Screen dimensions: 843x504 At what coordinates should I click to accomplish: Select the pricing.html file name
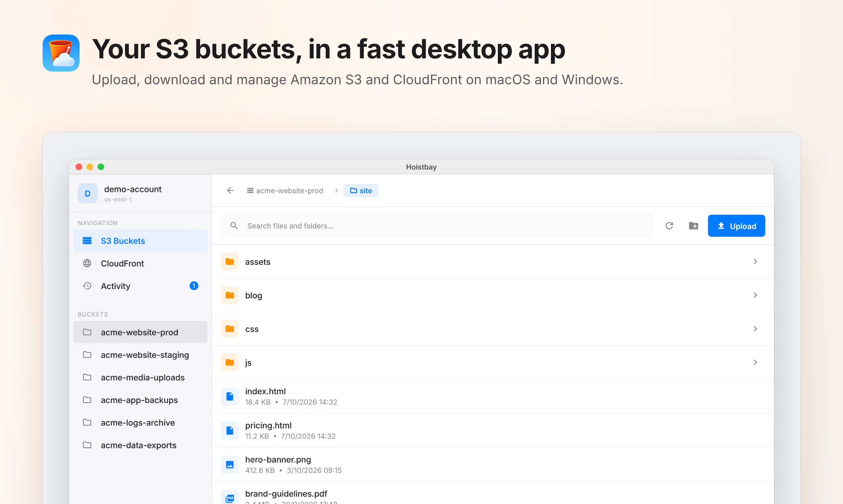pos(268,425)
